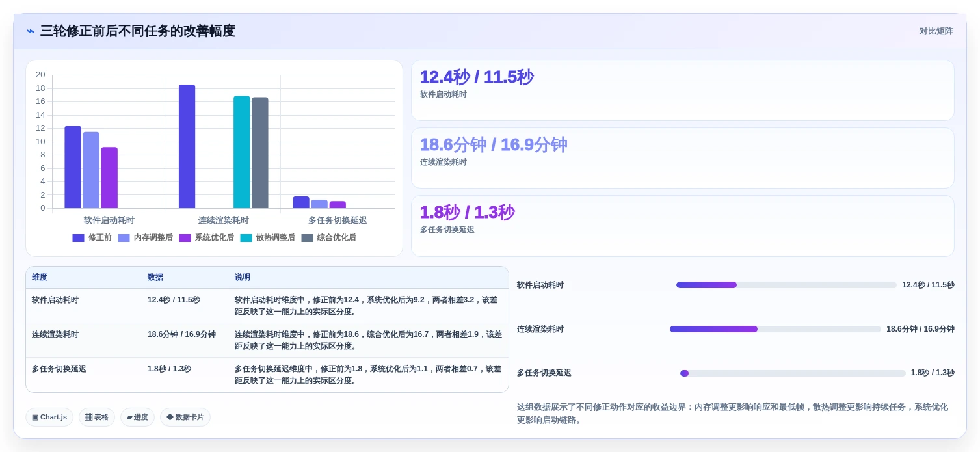Click the 多任务切换延迟 x-axis label
Viewport: 980px width, 452px height.
pyautogui.click(x=338, y=220)
